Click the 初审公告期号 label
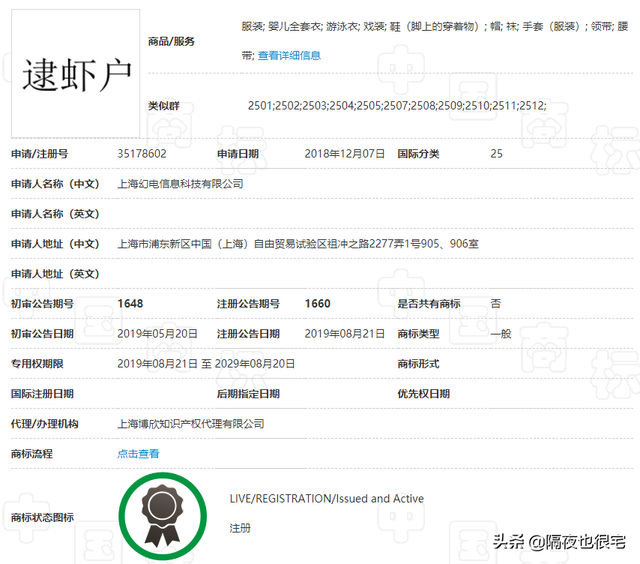Image resolution: width=640 pixels, height=564 pixels. [42, 304]
